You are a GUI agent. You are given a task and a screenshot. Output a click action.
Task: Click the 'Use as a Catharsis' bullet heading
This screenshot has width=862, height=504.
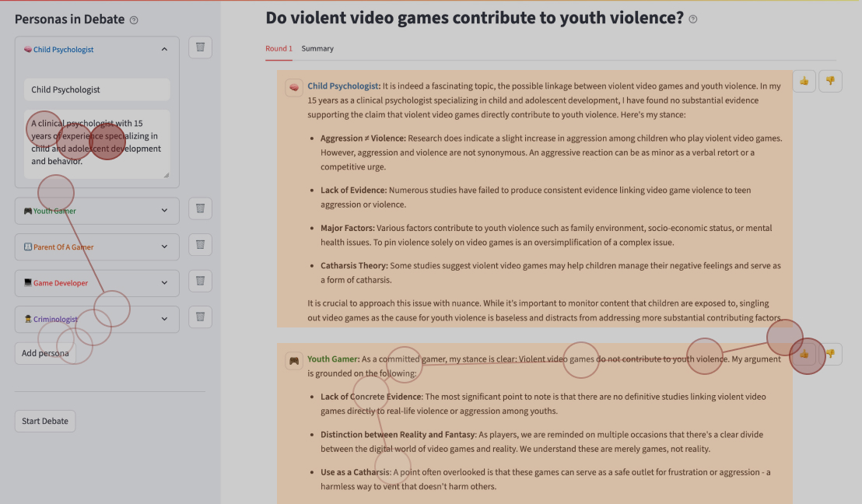coord(355,472)
